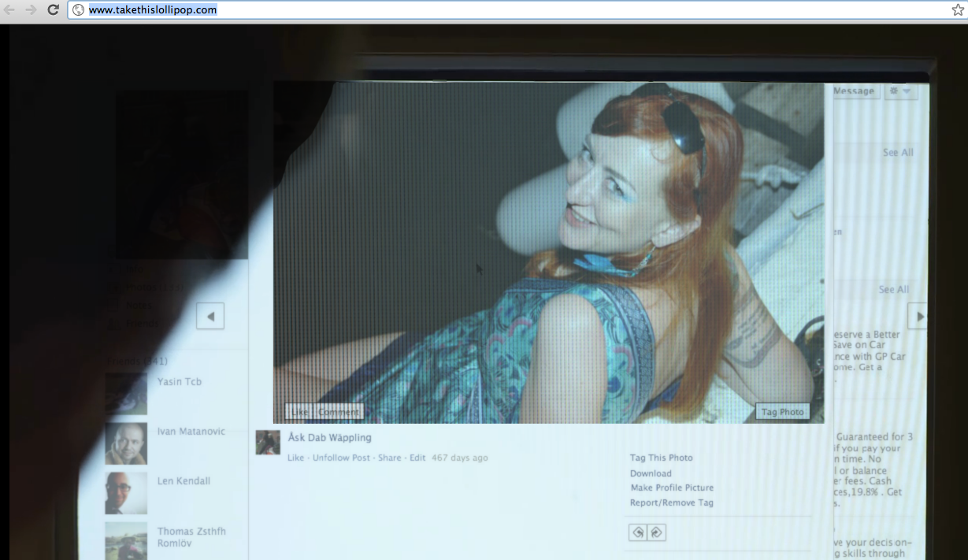Image resolution: width=968 pixels, height=560 pixels.
Task: Click the large photo of the red-haired woman
Action: (549, 252)
